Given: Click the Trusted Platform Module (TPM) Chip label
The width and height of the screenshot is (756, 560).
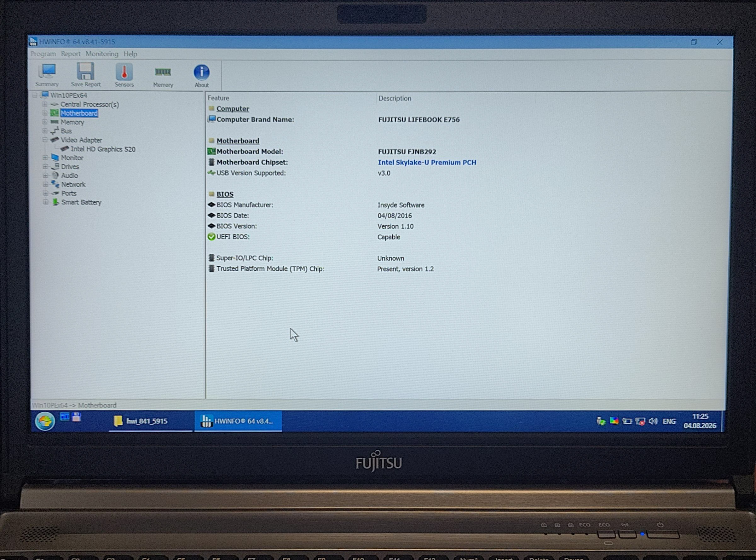Looking at the screenshot, I should pos(270,269).
